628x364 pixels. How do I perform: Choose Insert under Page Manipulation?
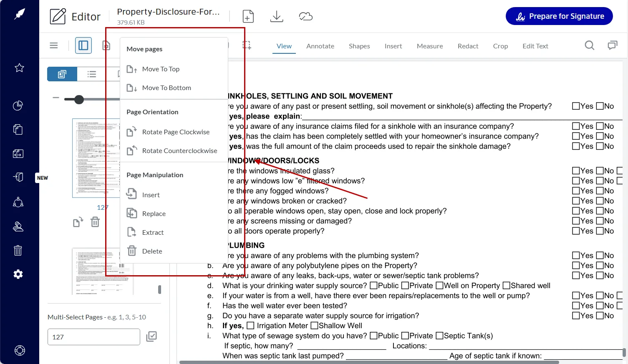[151, 195]
